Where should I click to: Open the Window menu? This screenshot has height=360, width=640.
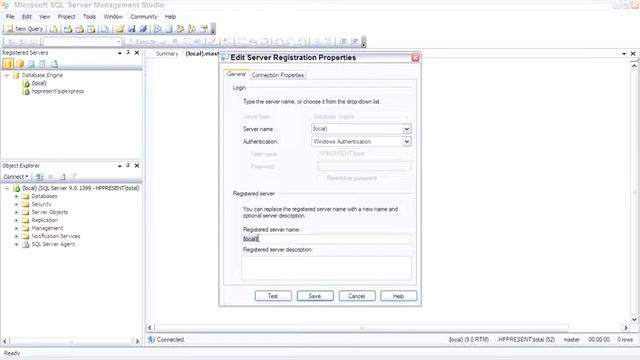tap(113, 17)
